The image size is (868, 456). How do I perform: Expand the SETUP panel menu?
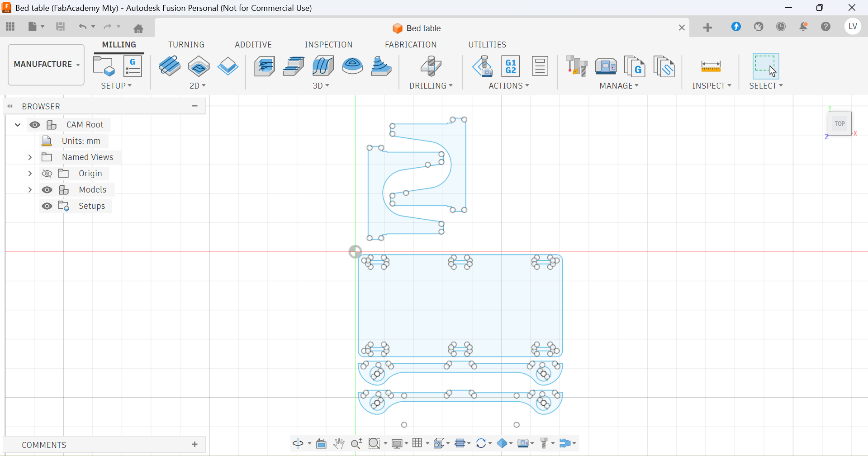tap(116, 86)
